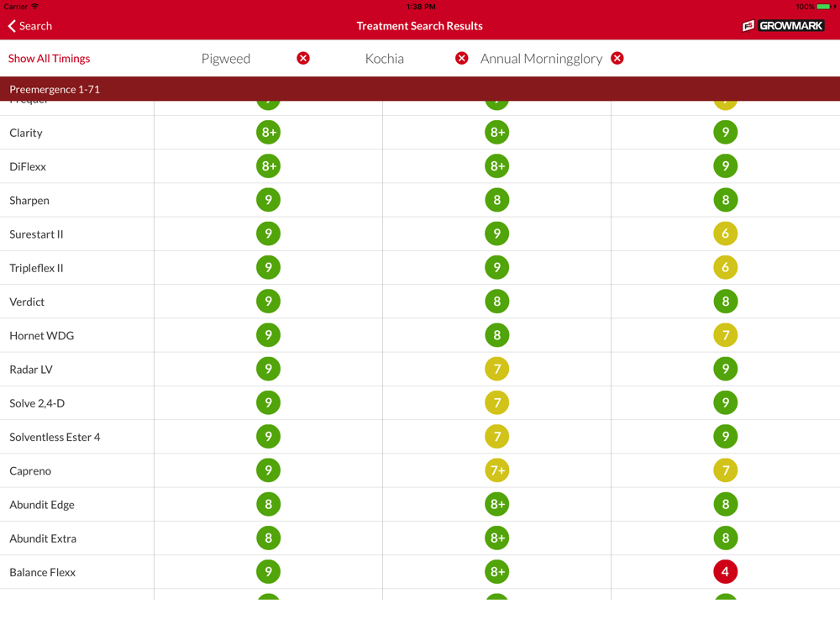This screenshot has height=630, width=840.
Task: Open the Abundit Extra treatment row
Action: click(420, 538)
